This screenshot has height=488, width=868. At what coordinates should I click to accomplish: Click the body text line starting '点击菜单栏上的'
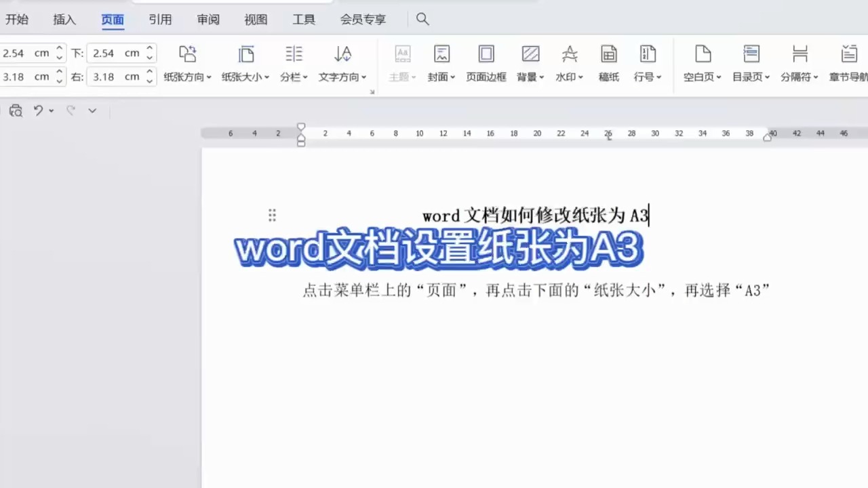(536, 291)
